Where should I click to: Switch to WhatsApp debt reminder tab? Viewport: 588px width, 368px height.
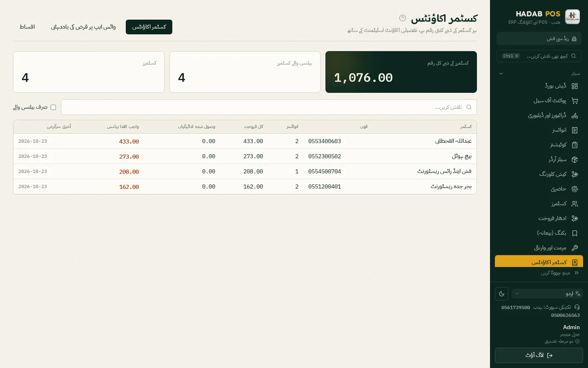pyautogui.click(x=83, y=27)
